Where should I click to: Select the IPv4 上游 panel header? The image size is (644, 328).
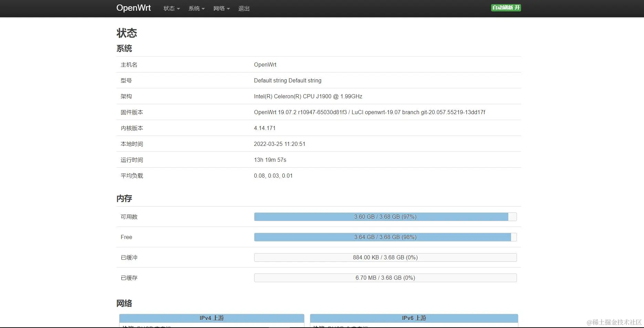(212, 318)
